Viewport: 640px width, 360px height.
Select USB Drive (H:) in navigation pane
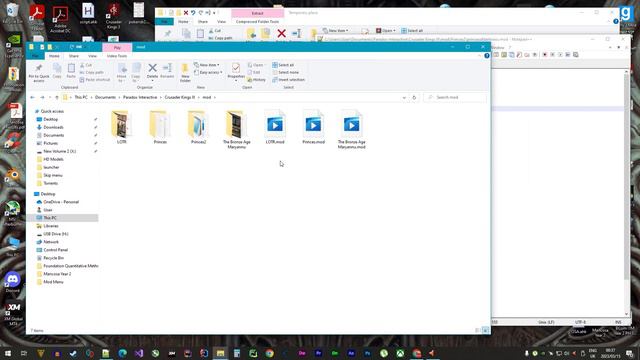[x=56, y=234]
